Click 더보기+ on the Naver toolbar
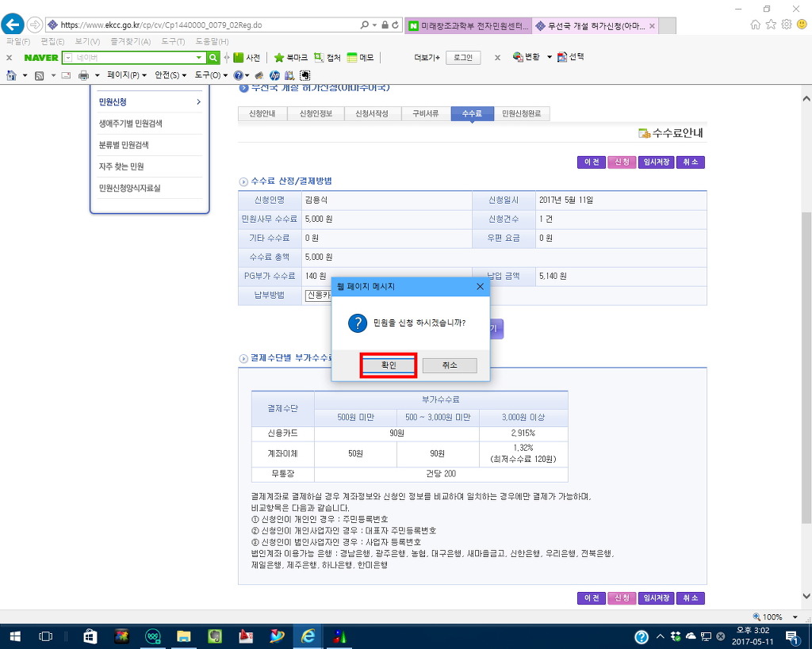Screen dimensions: 812x649 [427, 57]
